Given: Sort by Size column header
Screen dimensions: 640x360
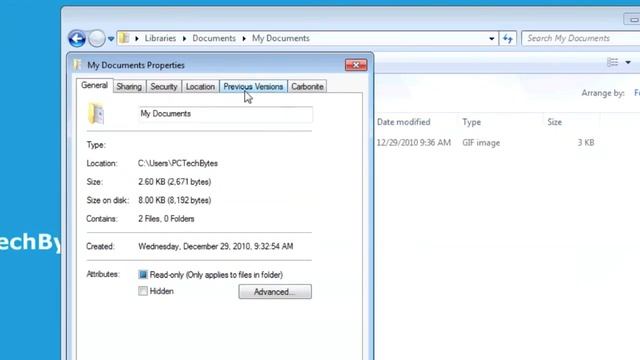Looking at the screenshot, I should pos(554,122).
